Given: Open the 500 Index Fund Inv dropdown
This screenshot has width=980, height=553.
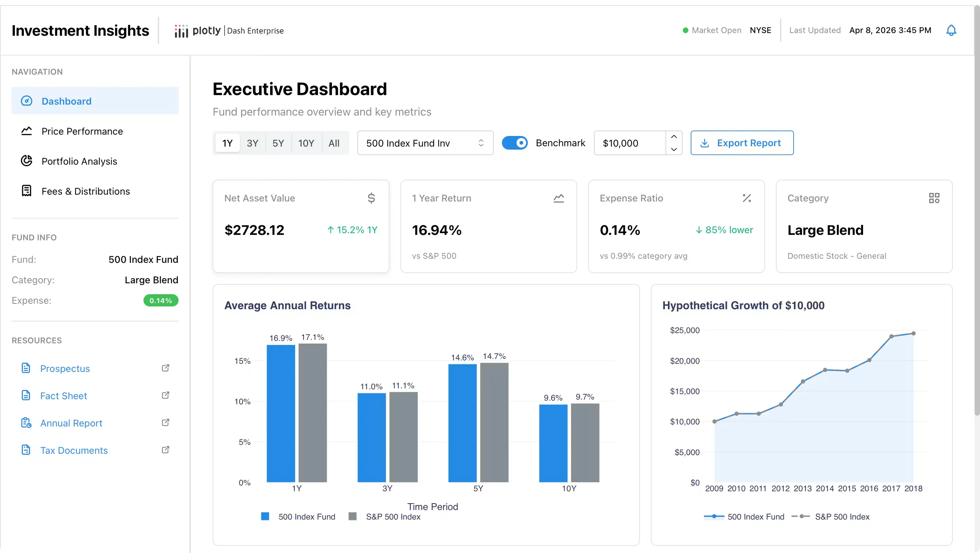Looking at the screenshot, I should (425, 143).
